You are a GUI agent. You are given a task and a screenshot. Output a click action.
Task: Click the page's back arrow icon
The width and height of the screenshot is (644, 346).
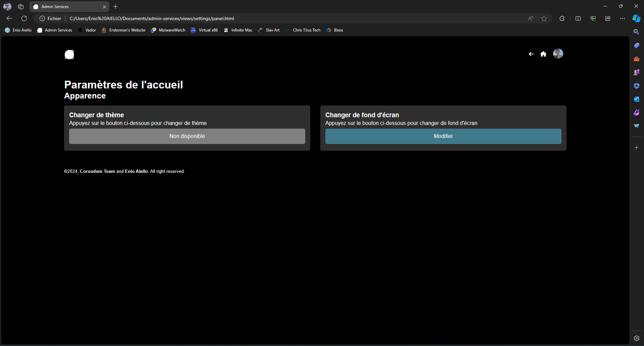[531, 54]
